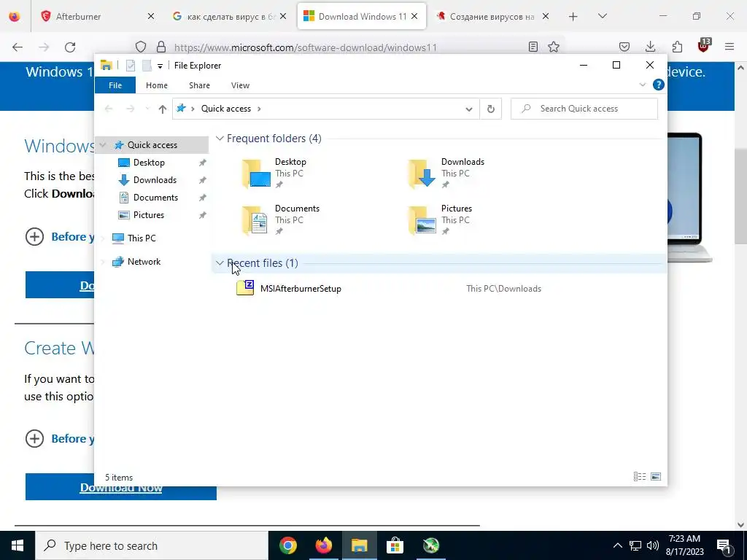Select Pictures in the navigation pane

coord(149,215)
